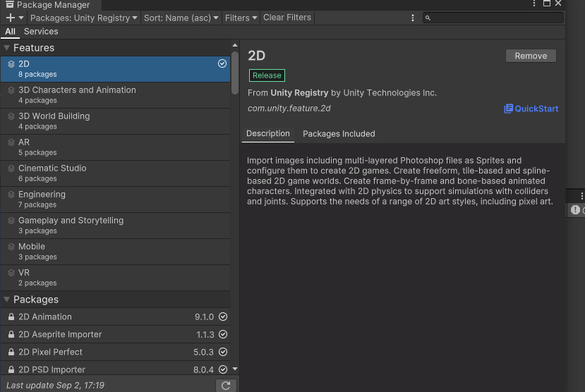The height and width of the screenshot is (392, 585).
Task: Click the lock icon on 2D Pixel Perfect
Action: pos(11,352)
